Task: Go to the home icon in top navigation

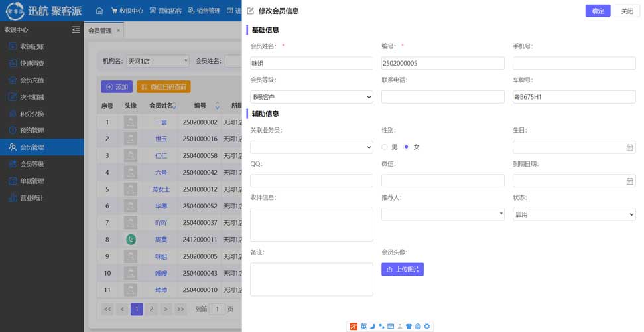Action: click(99, 11)
